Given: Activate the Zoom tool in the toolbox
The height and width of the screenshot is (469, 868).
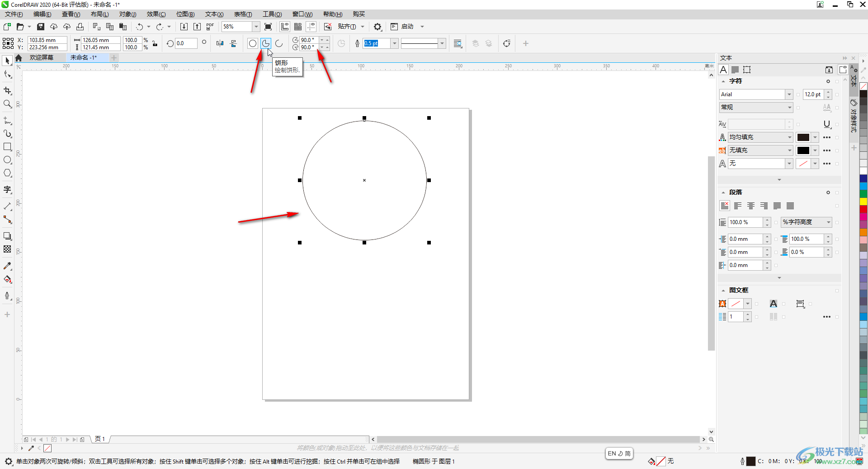Looking at the screenshot, I should click(x=7, y=104).
